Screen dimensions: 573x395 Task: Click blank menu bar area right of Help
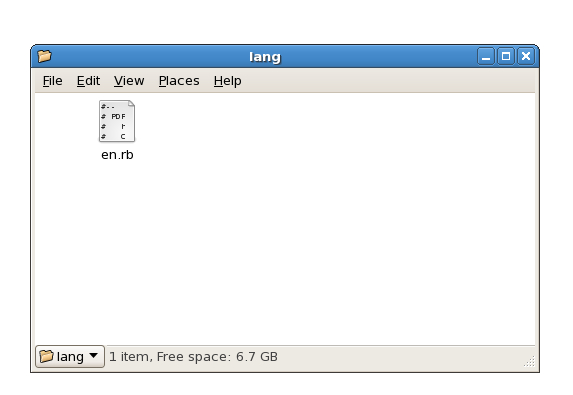[x=387, y=81]
